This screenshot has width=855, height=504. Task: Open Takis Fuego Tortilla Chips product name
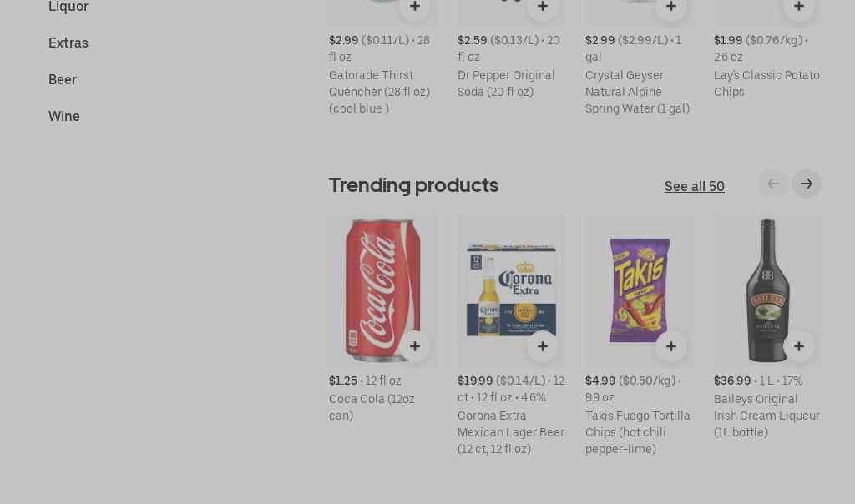[637, 432]
